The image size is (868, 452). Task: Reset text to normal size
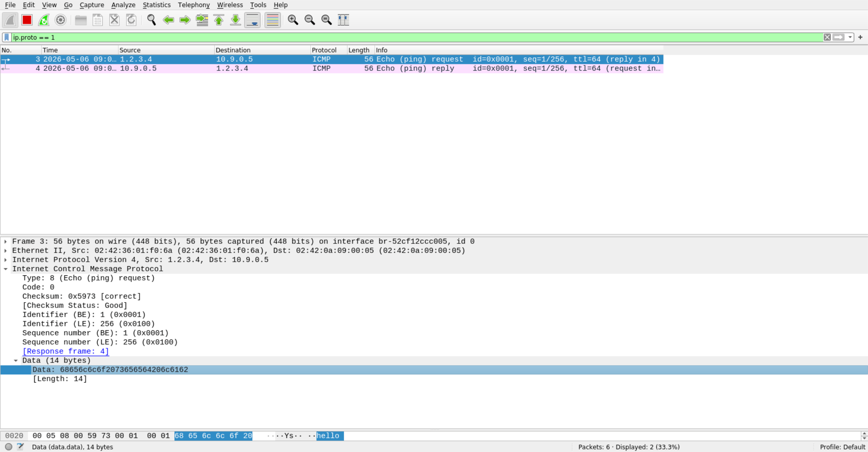[327, 20]
